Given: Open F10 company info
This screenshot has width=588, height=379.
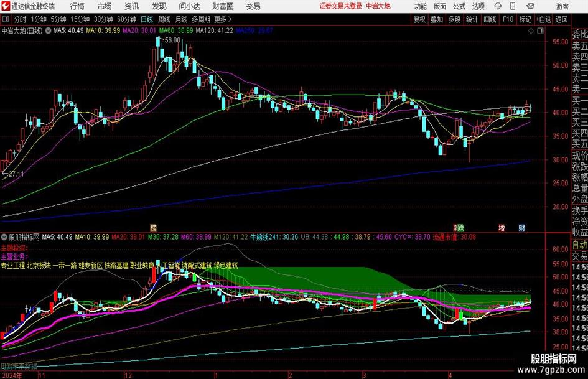Looking at the screenshot, I should pos(508,19).
